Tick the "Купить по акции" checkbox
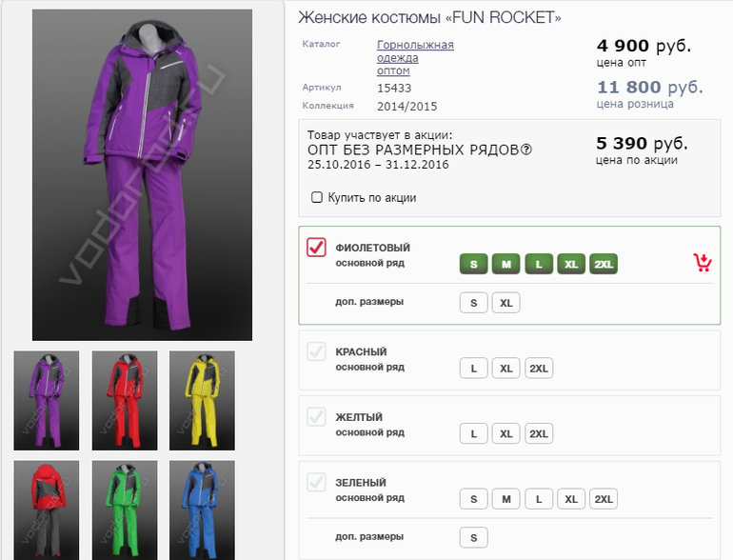 [x=317, y=197]
